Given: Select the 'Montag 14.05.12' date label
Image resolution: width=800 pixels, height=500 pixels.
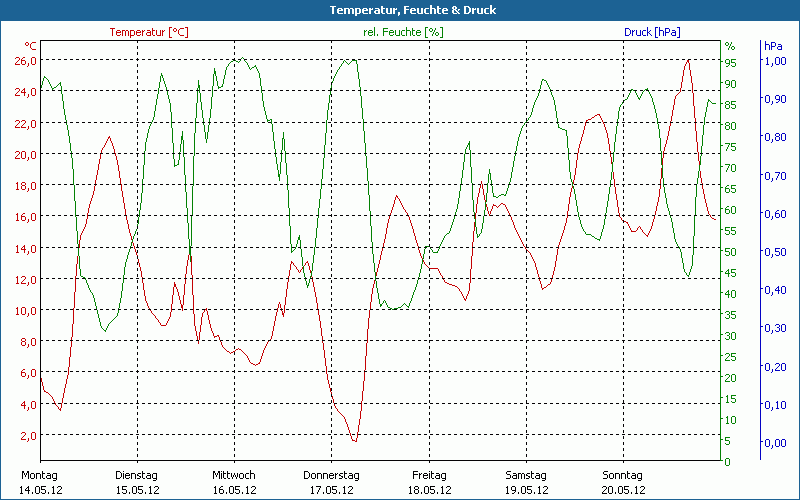Looking at the screenshot, I should (x=40, y=482).
